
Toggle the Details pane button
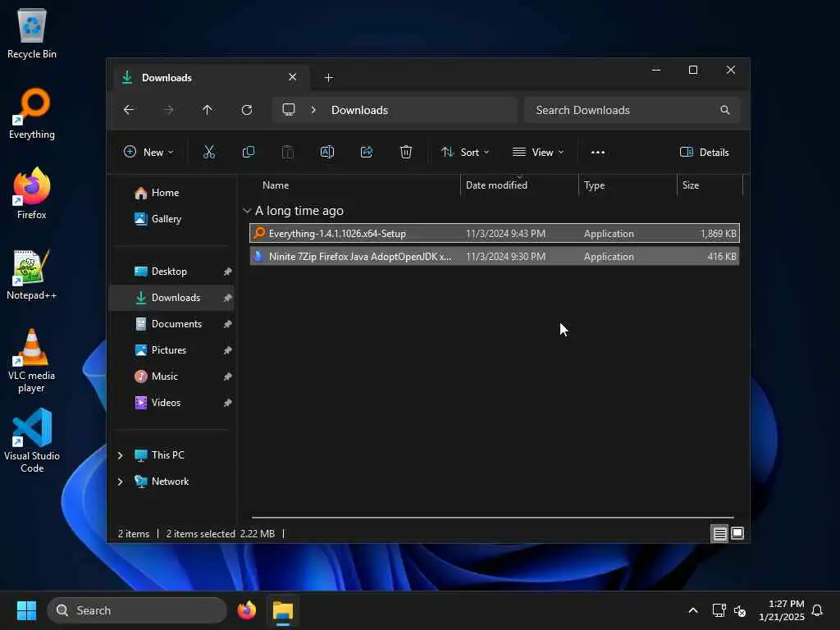(x=704, y=152)
